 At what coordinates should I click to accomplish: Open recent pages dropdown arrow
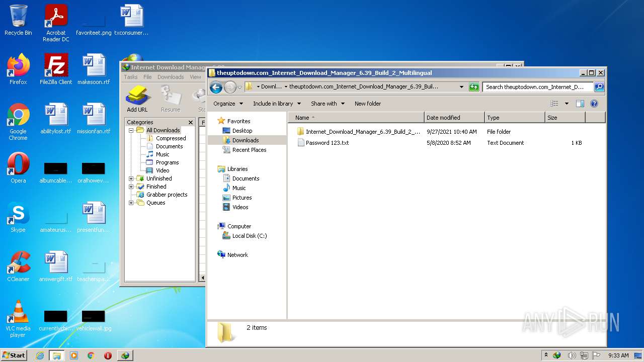[239, 87]
